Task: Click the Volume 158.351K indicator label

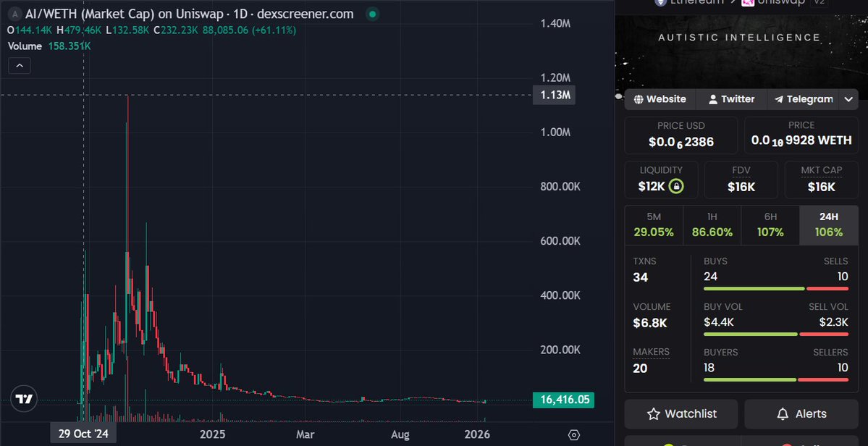Action: tap(49, 46)
